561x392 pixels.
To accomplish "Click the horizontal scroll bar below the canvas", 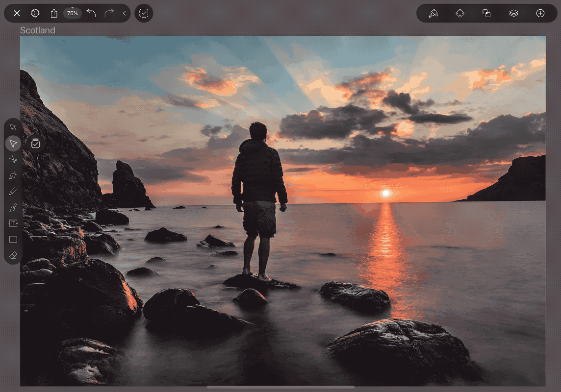I will [x=280, y=387].
